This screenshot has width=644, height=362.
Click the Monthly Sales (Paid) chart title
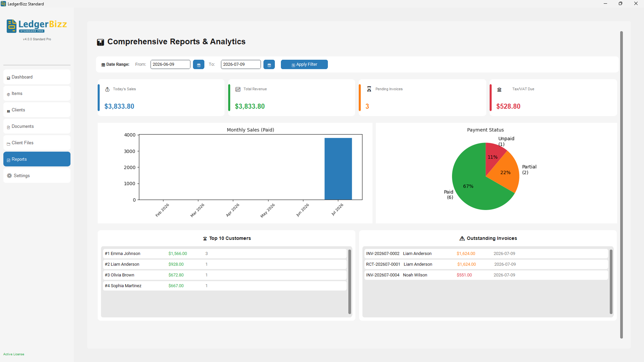click(250, 130)
